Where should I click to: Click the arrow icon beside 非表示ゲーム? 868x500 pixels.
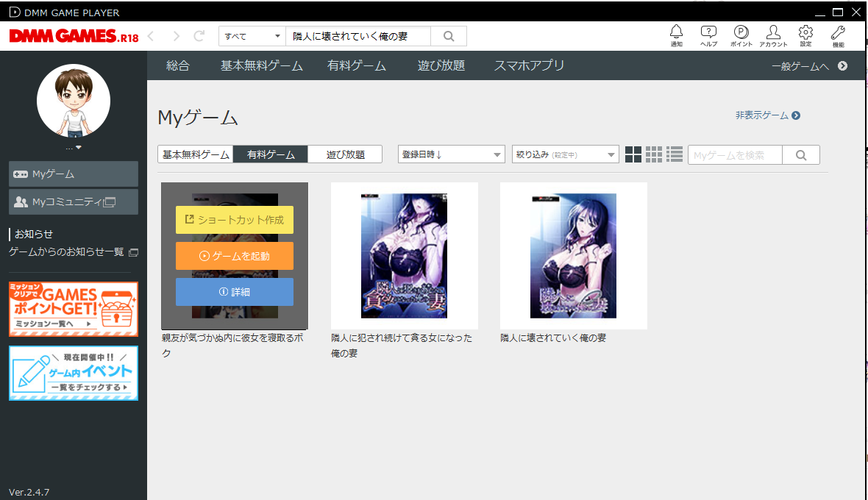(x=796, y=115)
